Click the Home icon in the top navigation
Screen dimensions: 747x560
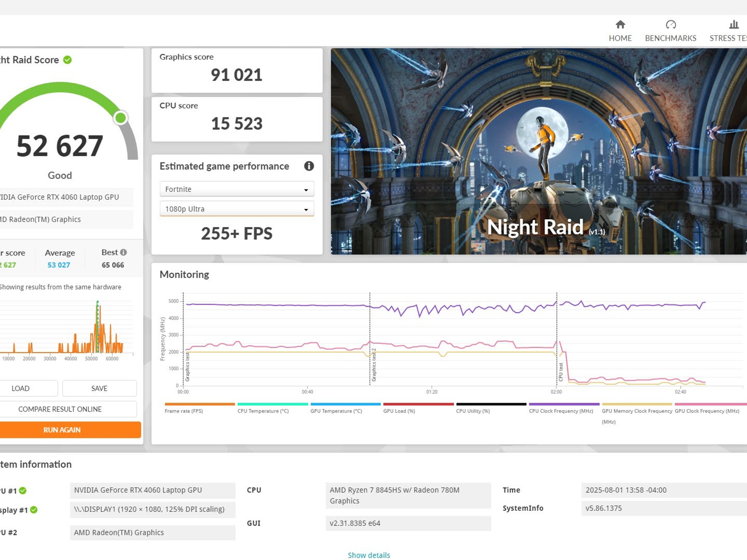pyautogui.click(x=620, y=25)
